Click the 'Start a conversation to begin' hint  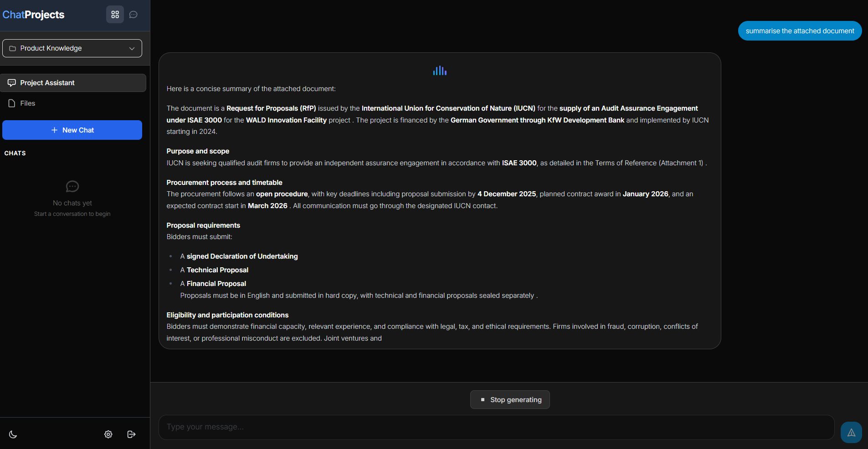72,214
